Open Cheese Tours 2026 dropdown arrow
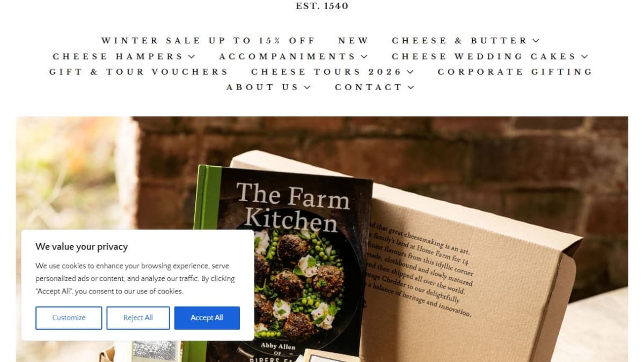 (410, 72)
